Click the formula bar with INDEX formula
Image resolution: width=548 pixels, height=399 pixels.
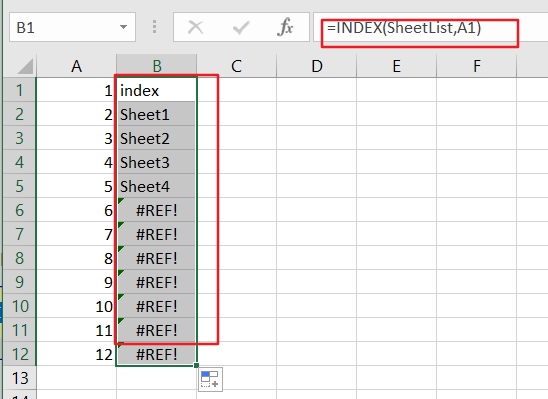431,27
